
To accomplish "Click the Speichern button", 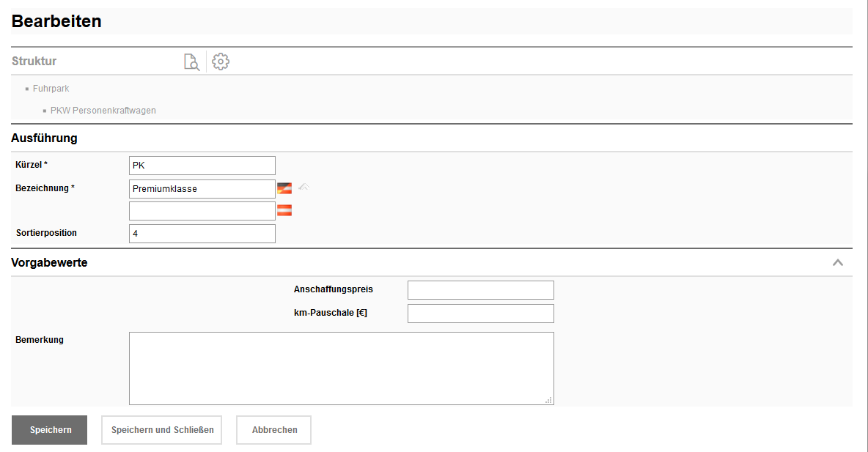I will (x=50, y=430).
